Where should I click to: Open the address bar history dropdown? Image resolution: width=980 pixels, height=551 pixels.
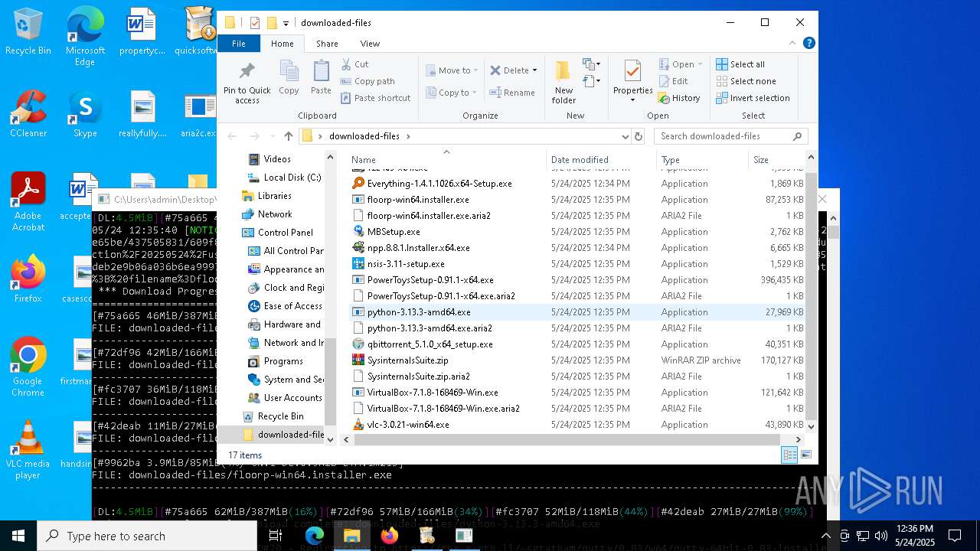626,136
